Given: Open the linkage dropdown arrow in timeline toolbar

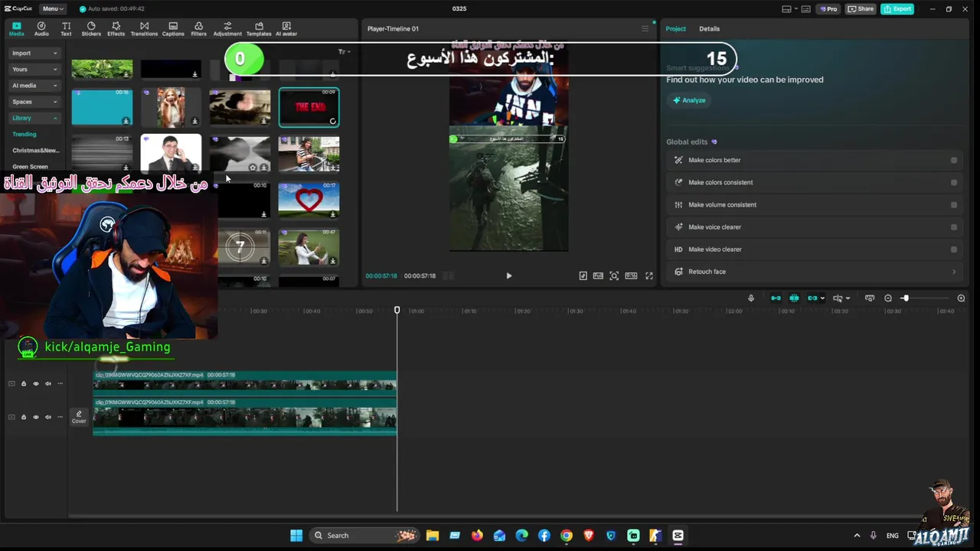Looking at the screenshot, I should 822,298.
